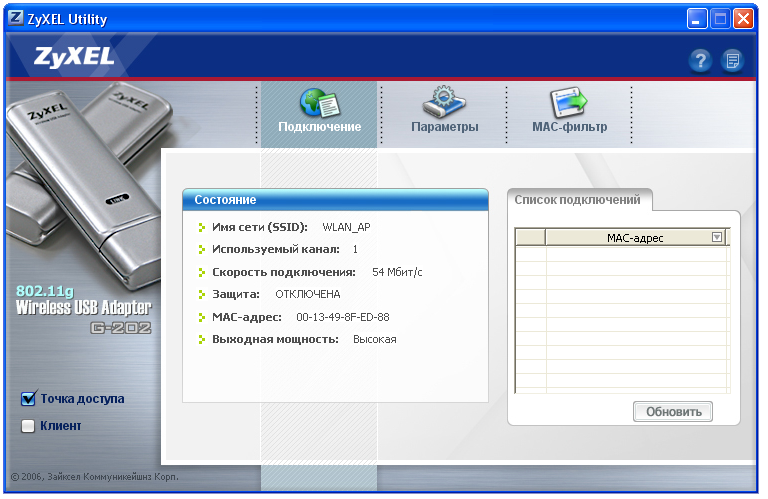Open the help question mark icon
This screenshot has height=499, width=768.
click(x=701, y=61)
